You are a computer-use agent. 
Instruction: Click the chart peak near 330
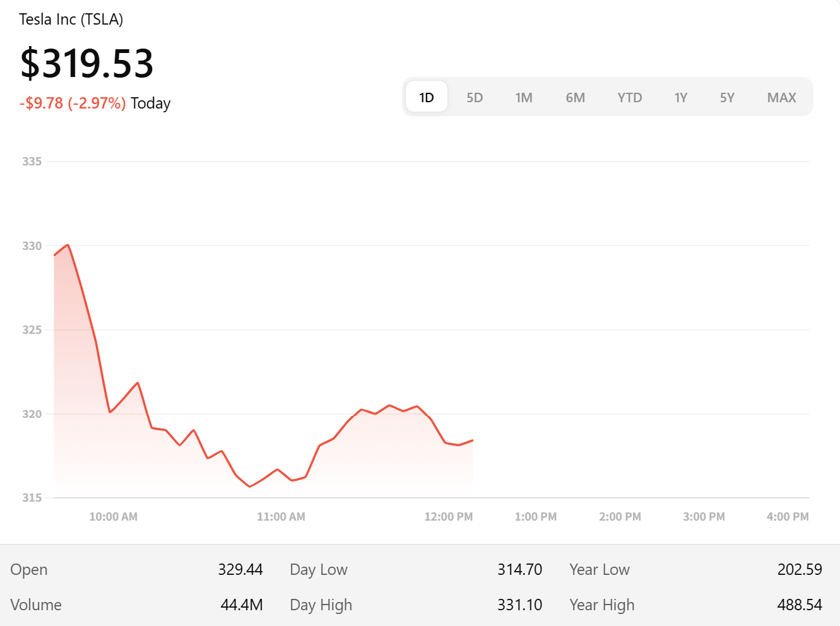point(68,245)
